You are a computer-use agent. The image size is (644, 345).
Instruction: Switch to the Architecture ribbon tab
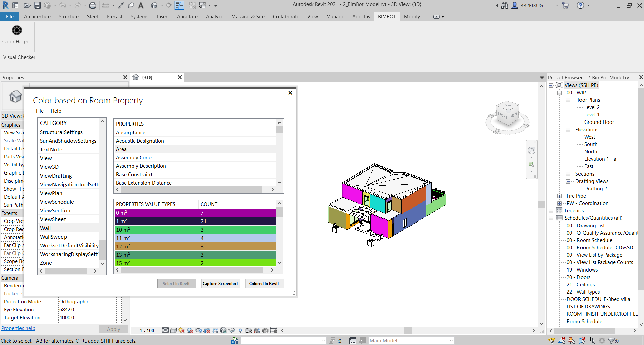[37, 17]
